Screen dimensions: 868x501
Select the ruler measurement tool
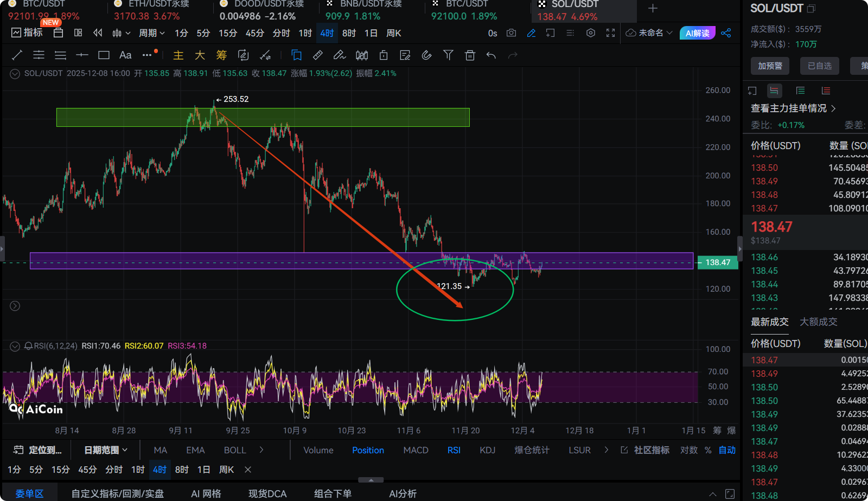click(318, 55)
